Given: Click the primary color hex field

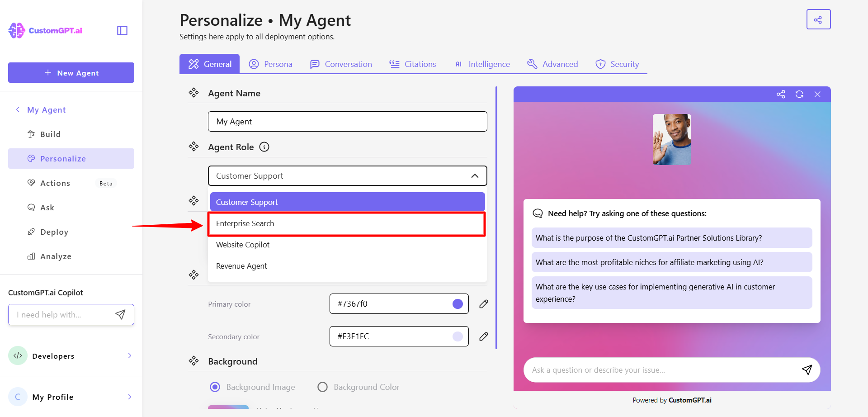Looking at the screenshot, I should [x=399, y=304].
